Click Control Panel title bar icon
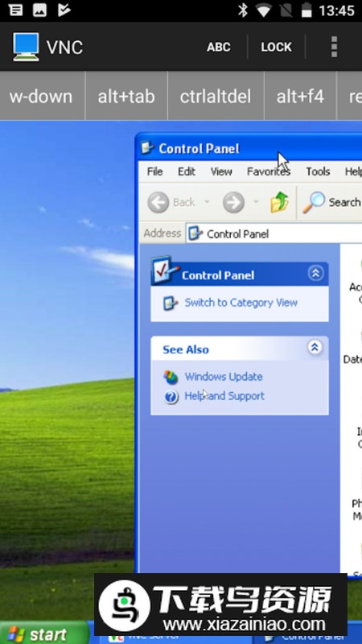Viewport: 362px width, 644px height. coord(147,148)
